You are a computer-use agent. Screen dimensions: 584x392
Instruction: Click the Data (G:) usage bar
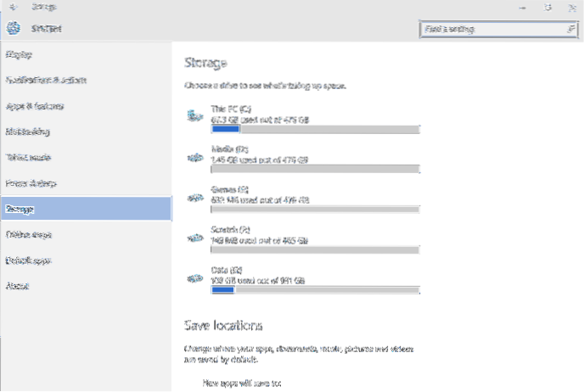click(x=315, y=290)
